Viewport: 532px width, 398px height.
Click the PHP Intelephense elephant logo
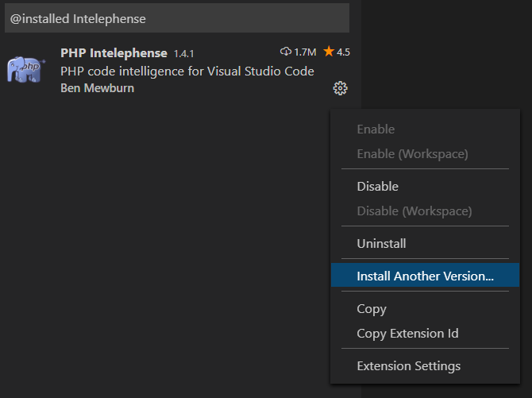pyautogui.click(x=26, y=70)
